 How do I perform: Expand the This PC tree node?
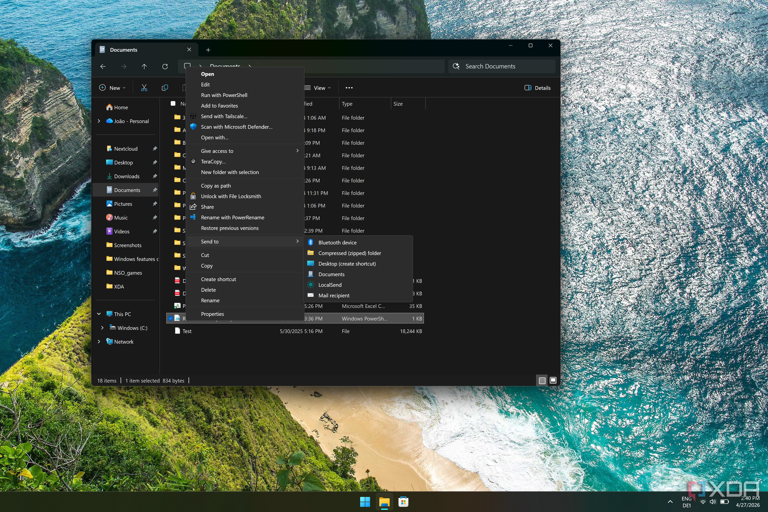pyautogui.click(x=99, y=314)
